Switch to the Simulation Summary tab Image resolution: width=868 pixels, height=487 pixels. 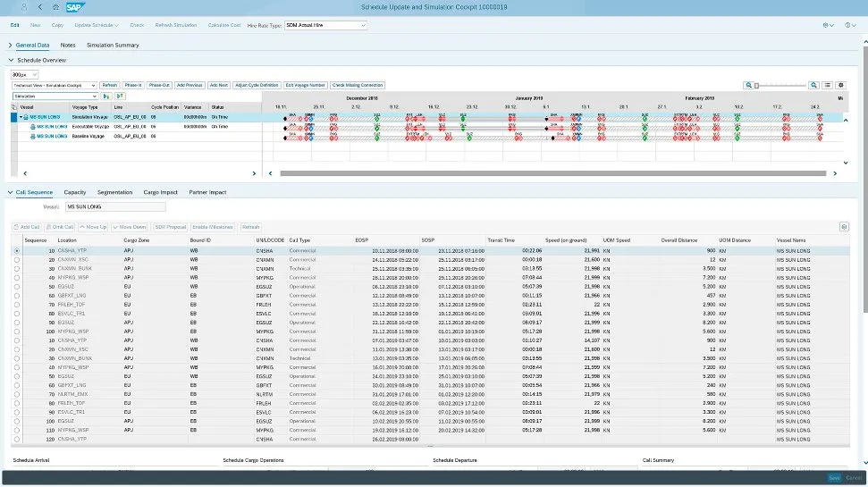[x=113, y=44]
